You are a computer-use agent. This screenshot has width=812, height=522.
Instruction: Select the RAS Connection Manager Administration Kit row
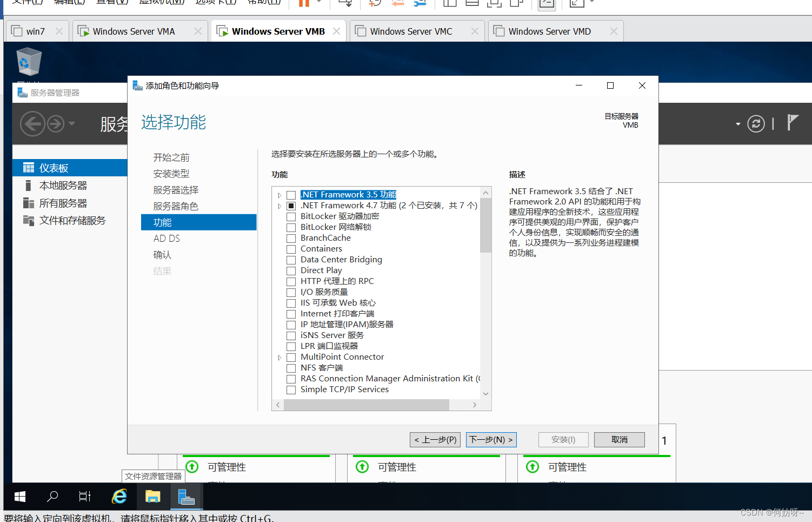pyautogui.click(x=390, y=379)
